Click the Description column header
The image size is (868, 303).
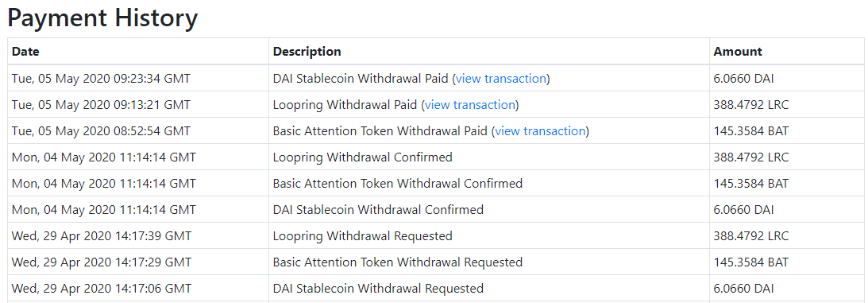[307, 52]
